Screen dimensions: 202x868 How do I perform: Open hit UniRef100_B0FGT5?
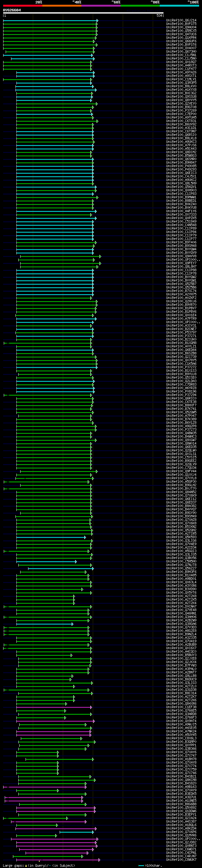pyautogui.click(x=181, y=24)
